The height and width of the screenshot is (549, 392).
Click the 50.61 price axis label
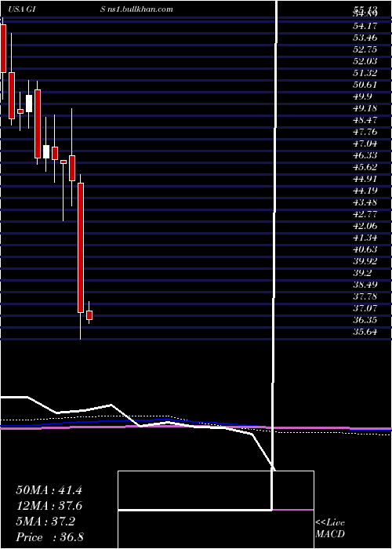(365, 85)
